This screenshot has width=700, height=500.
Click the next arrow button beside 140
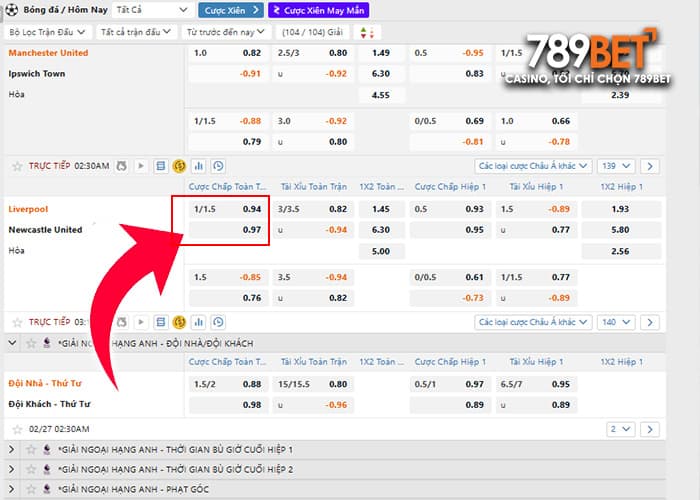[x=650, y=322]
